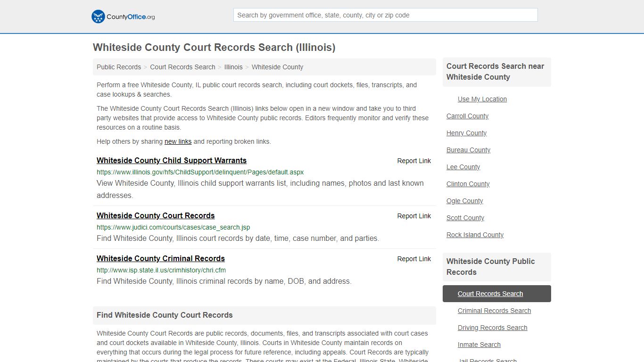The image size is (644, 362).
Task: Open Whiteside County Criminal Records link
Action: 161,258
